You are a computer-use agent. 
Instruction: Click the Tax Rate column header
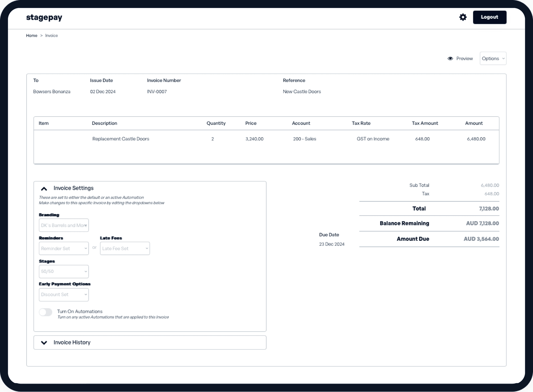point(361,123)
